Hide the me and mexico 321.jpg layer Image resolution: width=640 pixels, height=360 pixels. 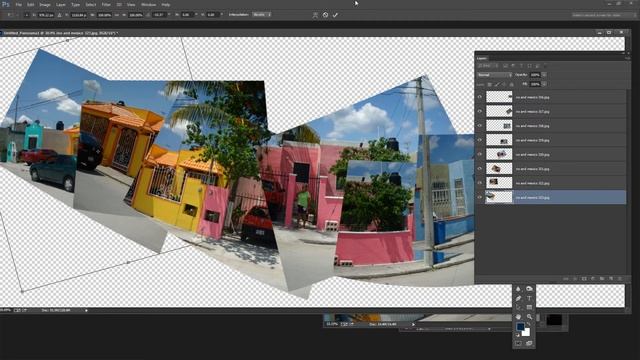[480, 169]
